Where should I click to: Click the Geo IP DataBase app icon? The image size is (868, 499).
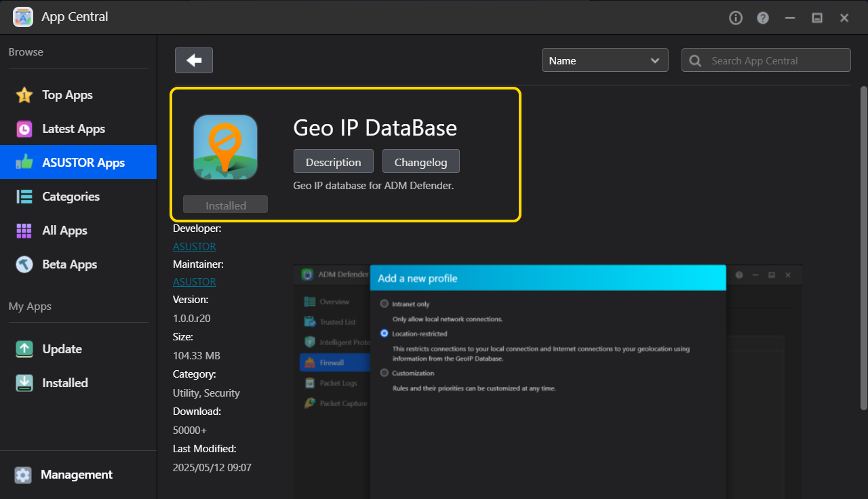tap(225, 147)
